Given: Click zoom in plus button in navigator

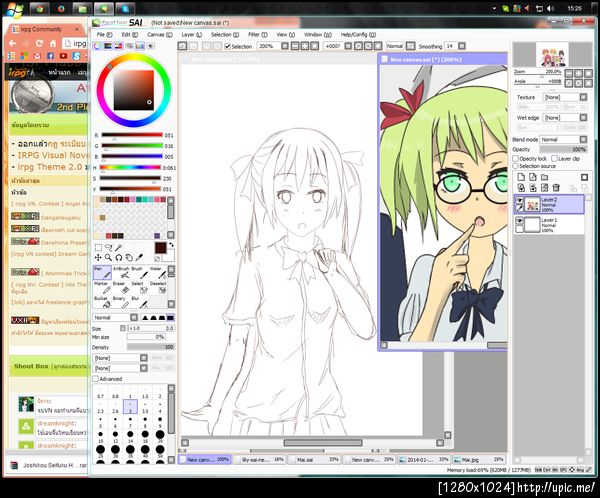Looking at the screenshot, I should [x=579, y=73].
